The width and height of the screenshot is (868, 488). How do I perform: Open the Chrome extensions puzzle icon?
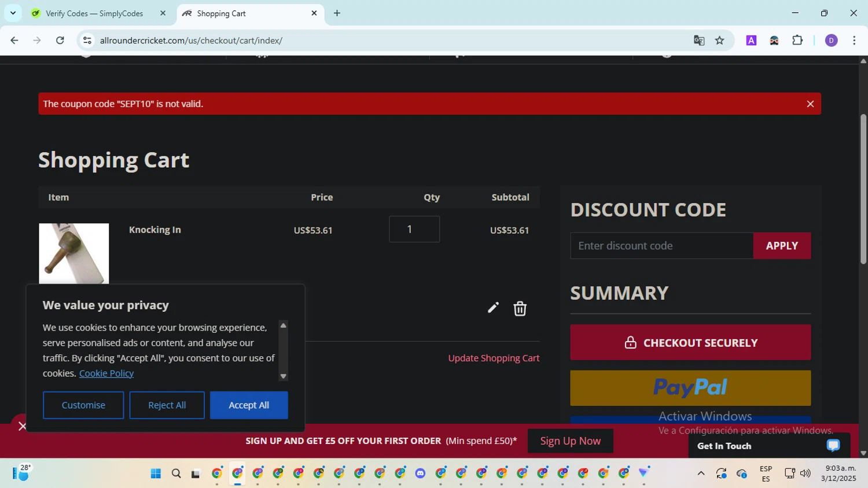coord(797,41)
